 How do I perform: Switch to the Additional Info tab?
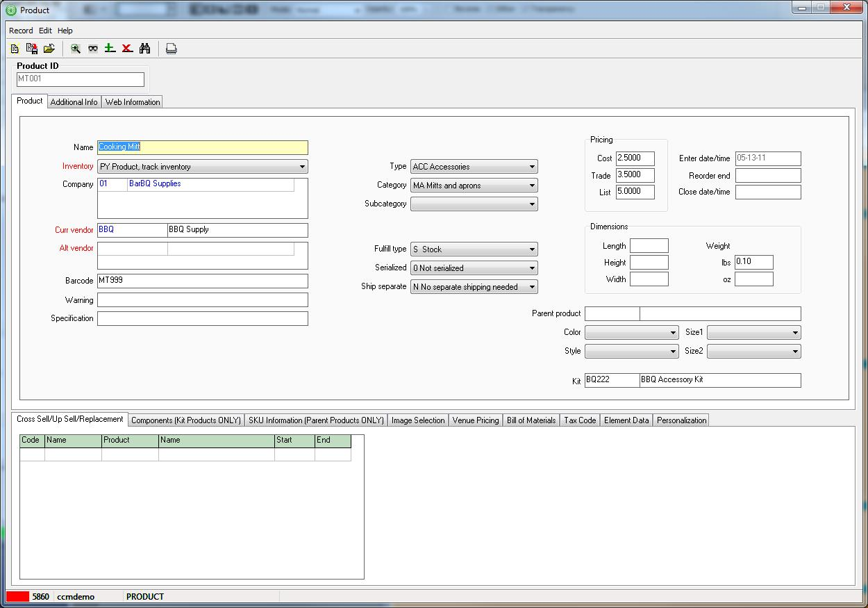point(74,102)
